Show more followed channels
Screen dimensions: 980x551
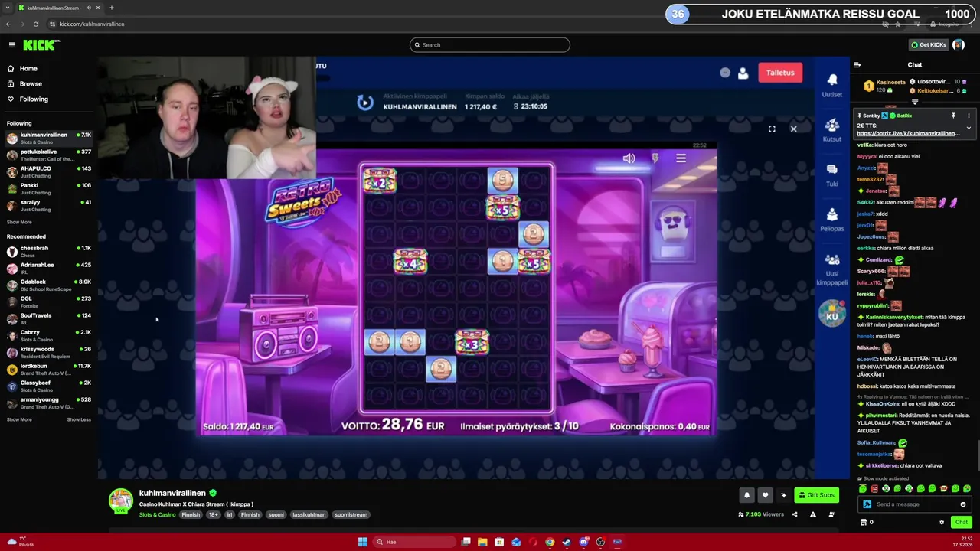pos(19,222)
